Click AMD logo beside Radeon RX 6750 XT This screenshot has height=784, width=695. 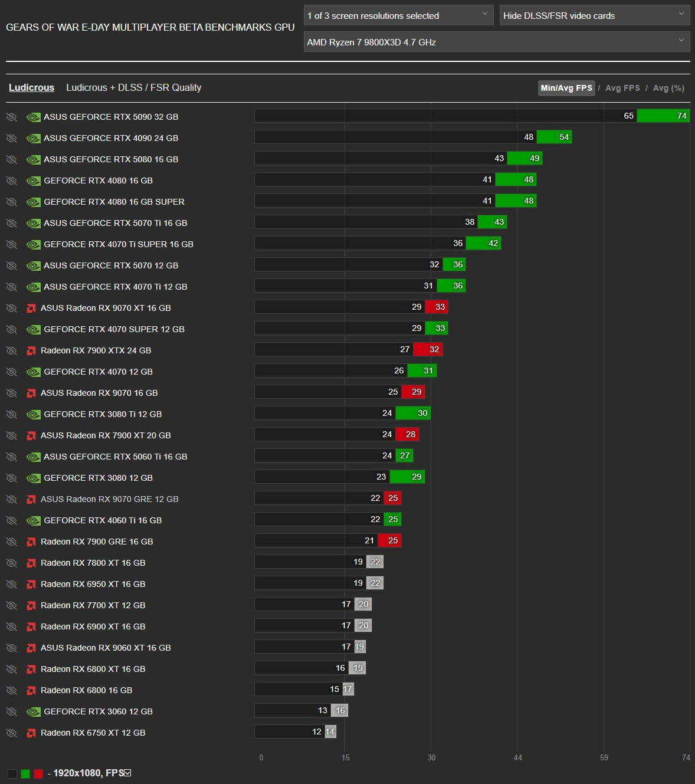[x=31, y=733]
